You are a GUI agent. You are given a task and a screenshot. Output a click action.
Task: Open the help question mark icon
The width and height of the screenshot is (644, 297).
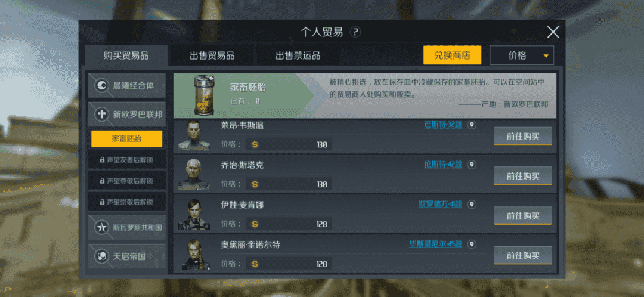(x=355, y=32)
